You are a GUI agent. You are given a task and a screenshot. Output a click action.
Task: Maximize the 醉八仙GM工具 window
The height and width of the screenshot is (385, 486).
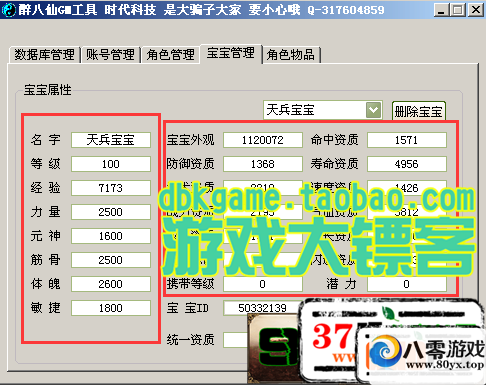(x=457, y=10)
